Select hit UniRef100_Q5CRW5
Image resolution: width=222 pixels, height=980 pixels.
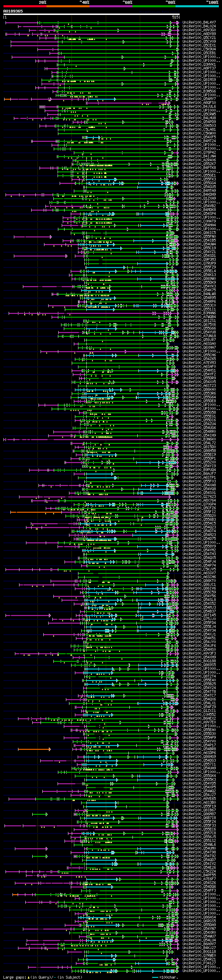[x=199, y=114]
